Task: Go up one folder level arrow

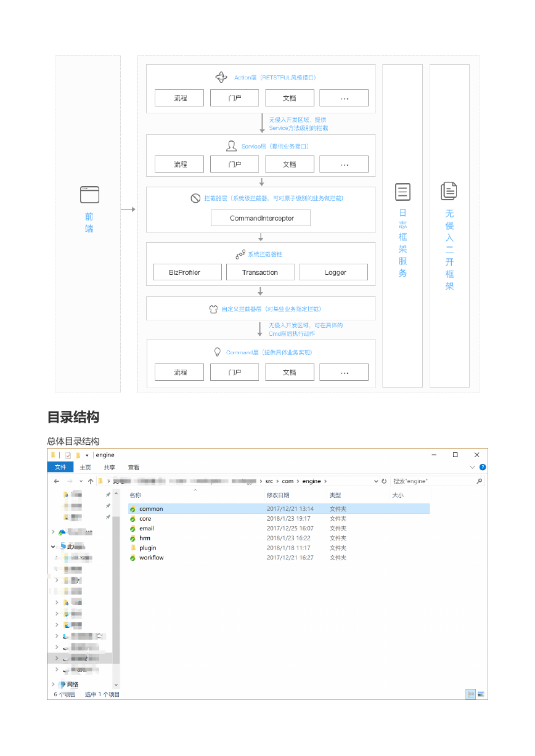Action: point(91,481)
